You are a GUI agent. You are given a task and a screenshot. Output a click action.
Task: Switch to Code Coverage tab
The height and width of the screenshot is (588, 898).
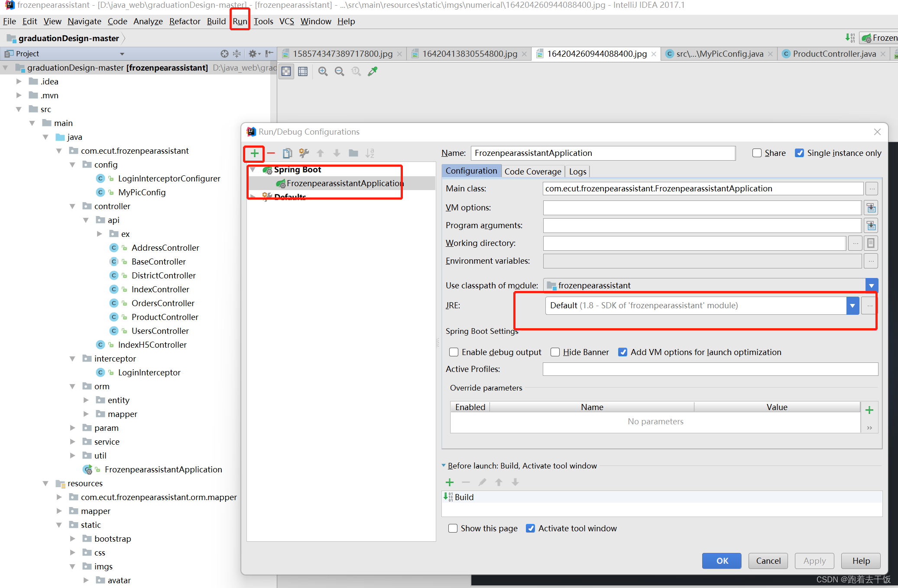point(533,171)
